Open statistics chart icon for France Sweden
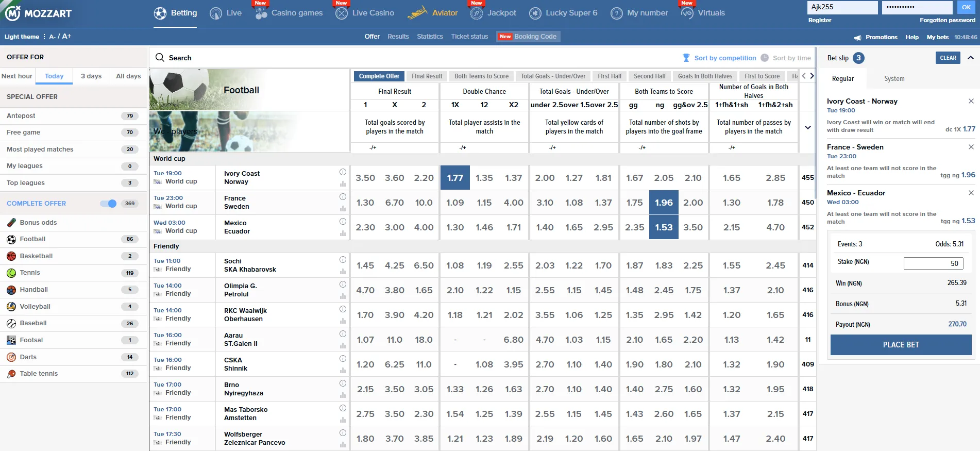 pyautogui.click(x=343, y=209)
